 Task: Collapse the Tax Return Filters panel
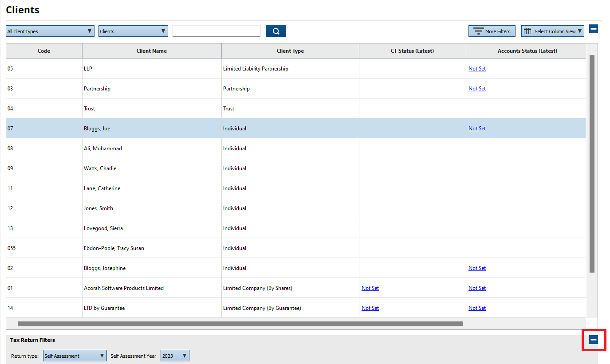[594, 340]
